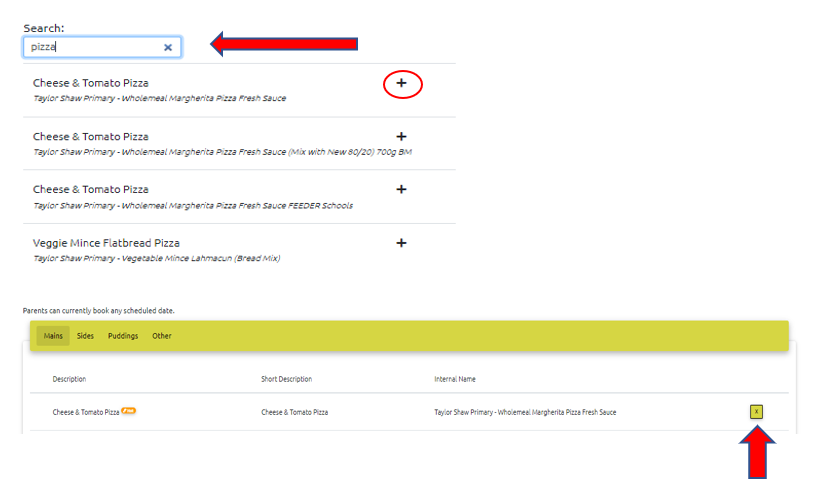The height and width of the screenshot is (486, 814).
Task: Click the orange badge beside Cheese & Tomato Pizza
Action: coord(129,411)
